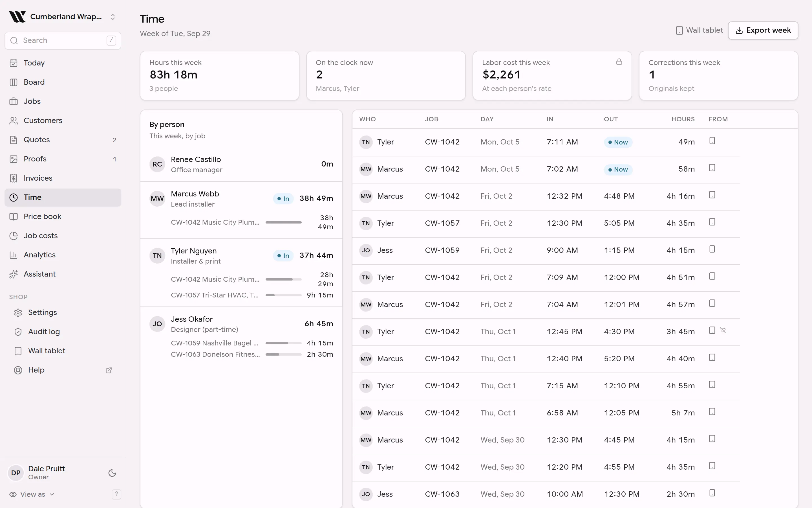Click the Analytics bar chart icon
812x508 pixels.
pos(14,255)
